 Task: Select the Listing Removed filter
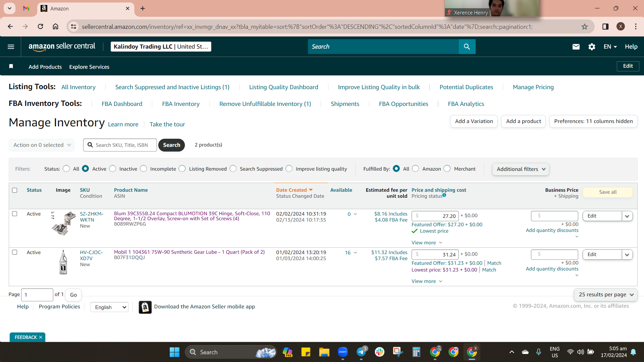tap(182, 169)
